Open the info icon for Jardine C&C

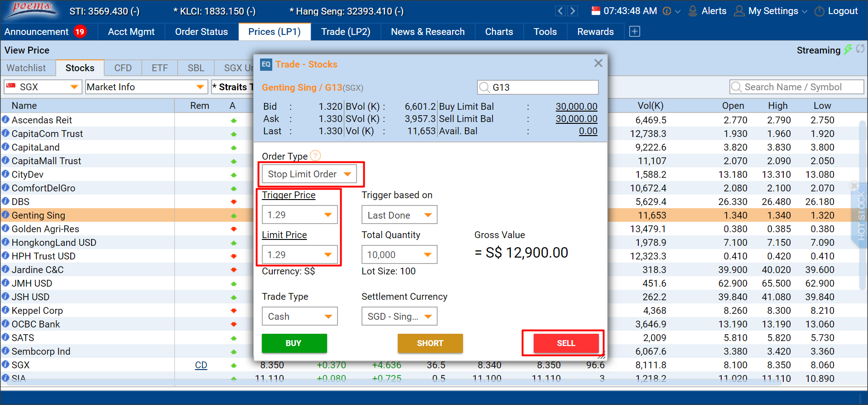(x=5, y=269)
